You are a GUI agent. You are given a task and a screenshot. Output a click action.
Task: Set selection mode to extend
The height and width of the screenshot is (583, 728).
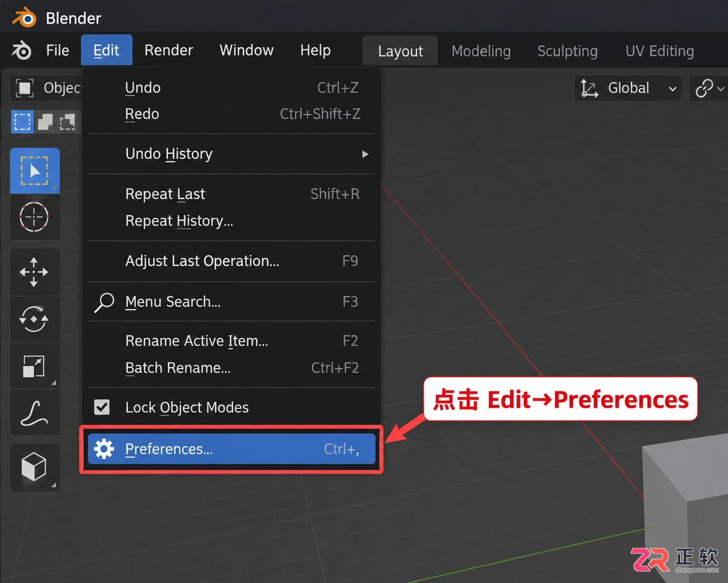point(45,122)
